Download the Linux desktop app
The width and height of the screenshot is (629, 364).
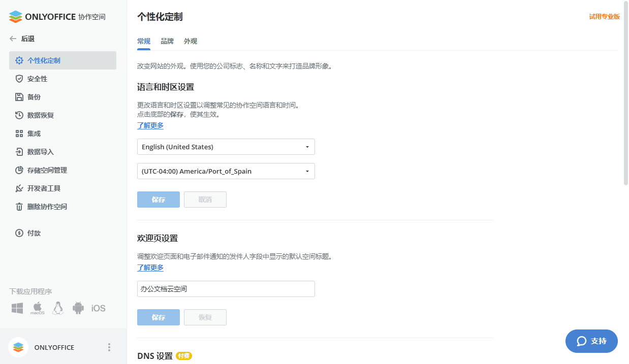click(58, 308)
